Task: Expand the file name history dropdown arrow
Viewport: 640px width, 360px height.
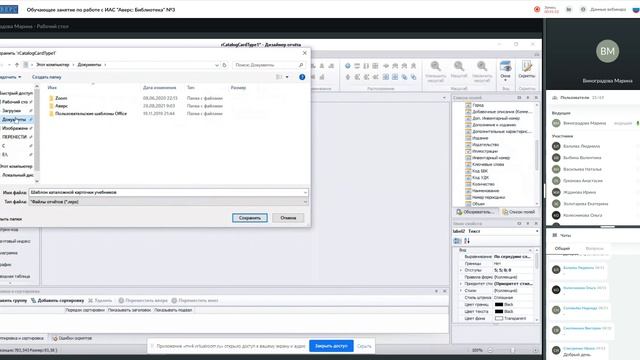Action: click(x=305, y=192)
